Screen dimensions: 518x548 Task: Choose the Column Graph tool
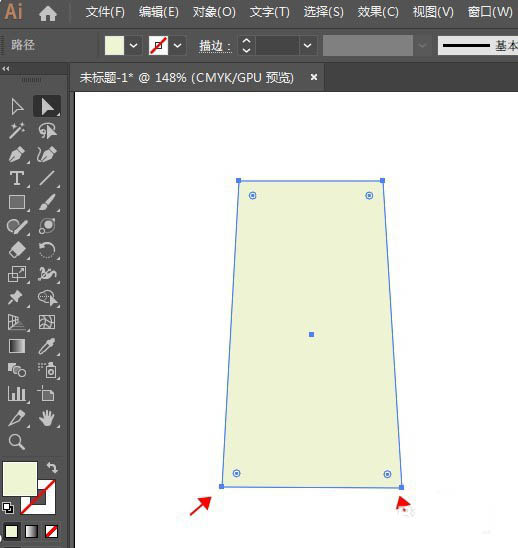pyautogui.click(x=17, y=394)
